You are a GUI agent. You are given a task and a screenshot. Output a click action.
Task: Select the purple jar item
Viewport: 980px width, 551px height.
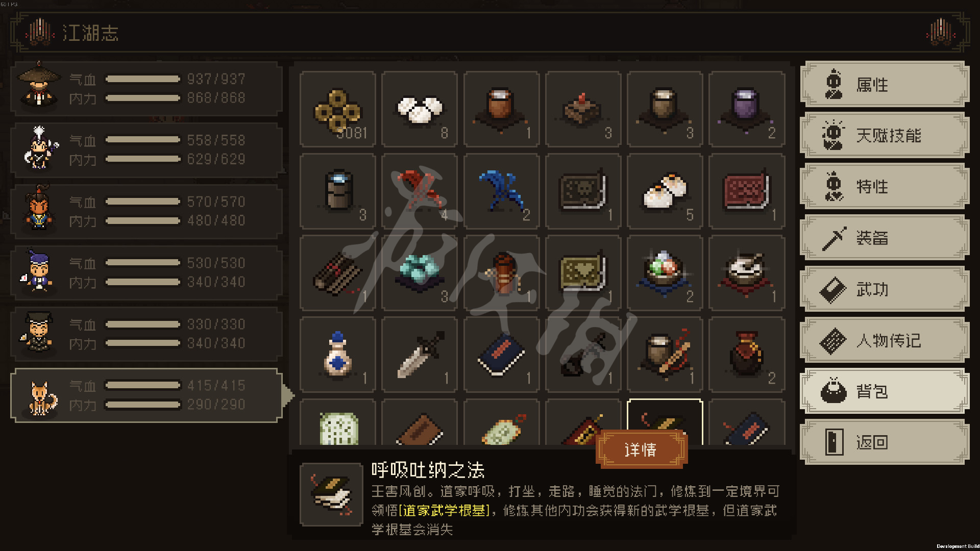[747, 109]
